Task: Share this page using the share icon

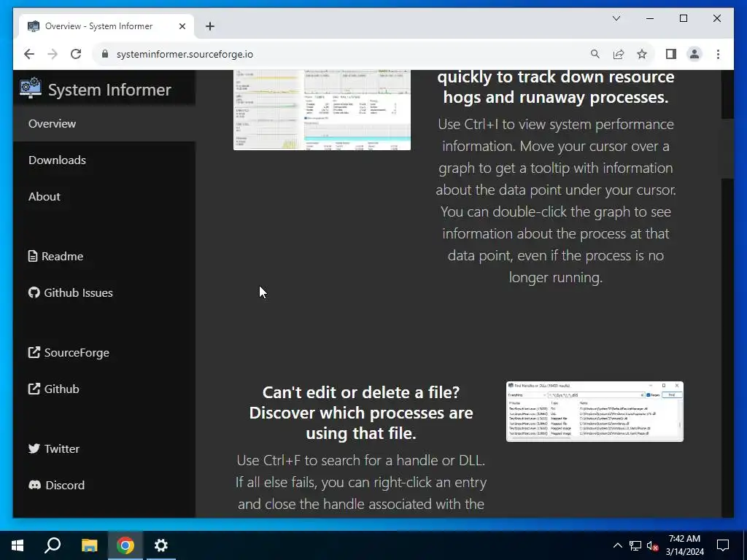Action: click(619, 54)
